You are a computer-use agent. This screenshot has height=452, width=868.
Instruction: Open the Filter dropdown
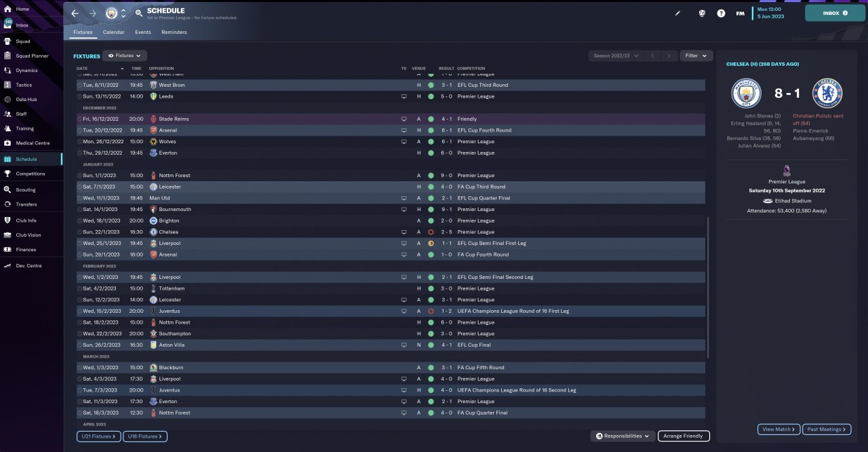(696, 56)
